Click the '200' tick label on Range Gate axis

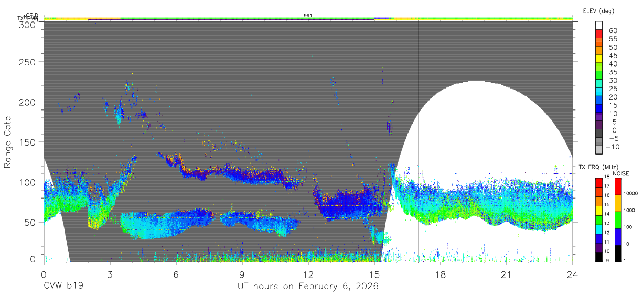coord(27,102)
